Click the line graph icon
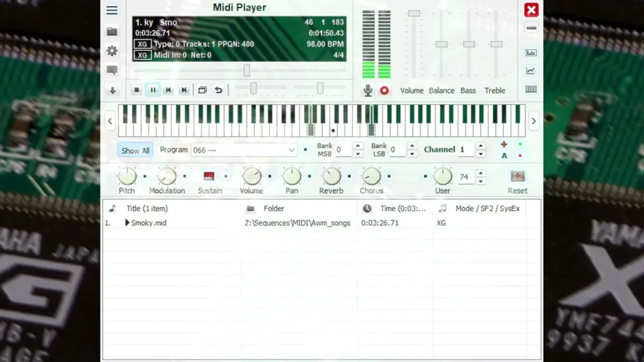Screen dimensions: 644x362 pos(531,71)
